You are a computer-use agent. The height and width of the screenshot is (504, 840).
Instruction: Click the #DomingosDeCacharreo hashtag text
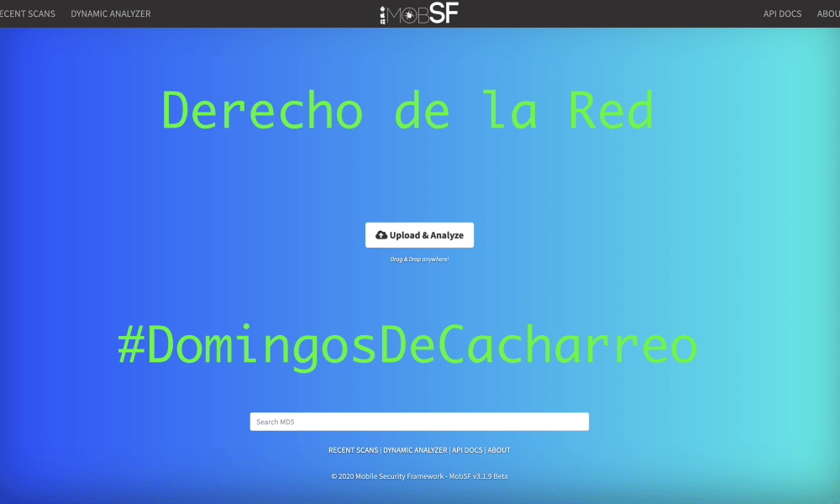coord(407,345)
